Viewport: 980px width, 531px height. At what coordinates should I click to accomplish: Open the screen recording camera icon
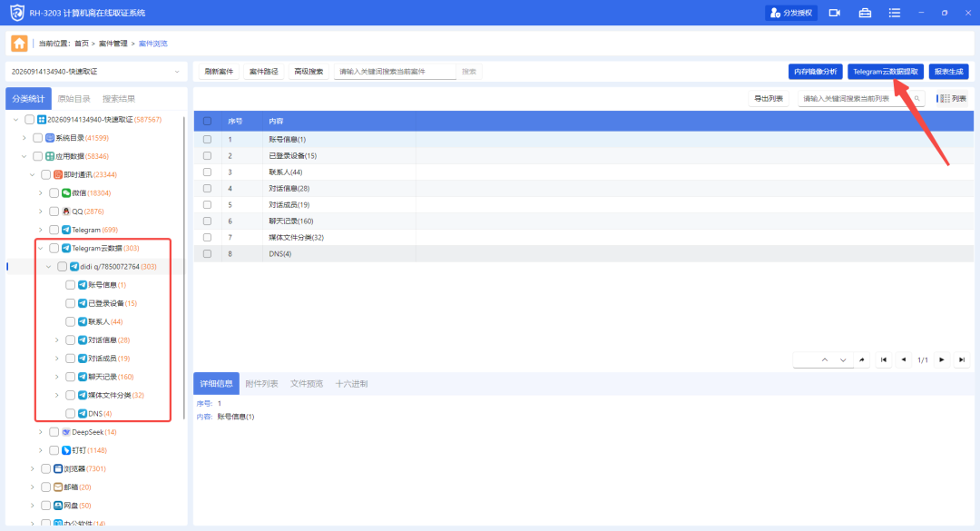[835, 13]
